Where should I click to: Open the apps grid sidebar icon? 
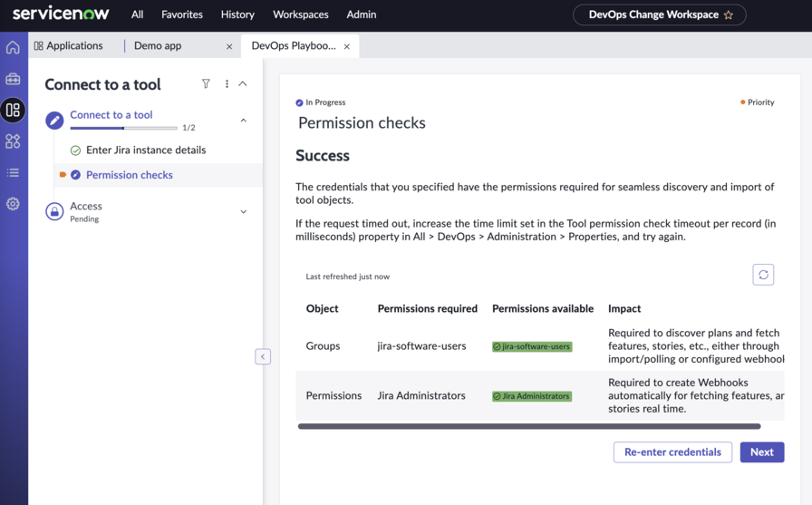pos(13,141)
